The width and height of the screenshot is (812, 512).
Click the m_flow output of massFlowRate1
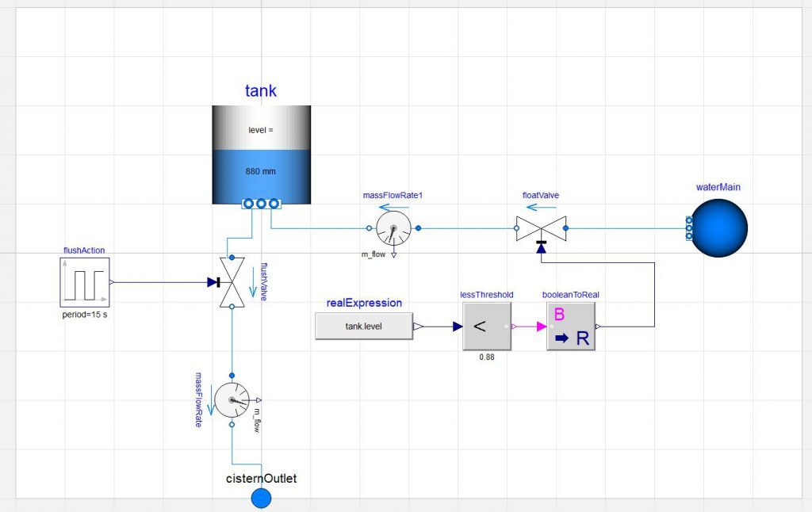coord(393,254)
